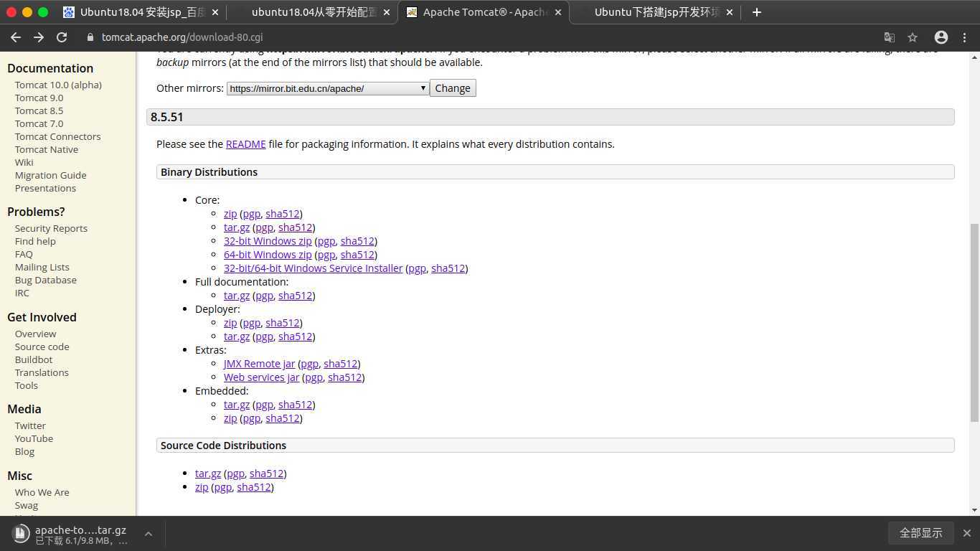This screenshot has height=551, width=980.
Task: Download Full documentation tar.gz
Action: tap(237, 296)
